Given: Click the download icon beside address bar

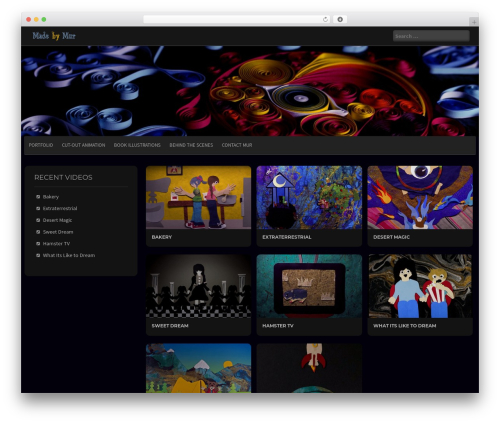Looking at the screenshot, I should click(x=340, y=20).
